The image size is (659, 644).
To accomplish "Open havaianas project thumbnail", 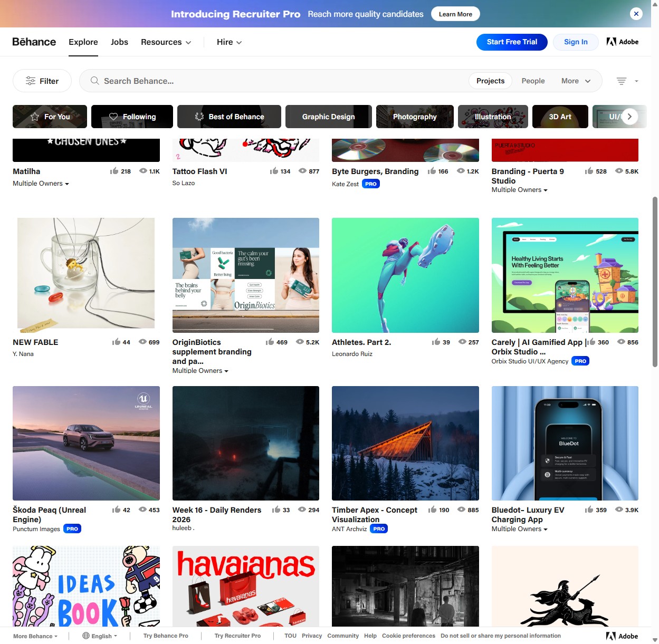I will 246,587.
